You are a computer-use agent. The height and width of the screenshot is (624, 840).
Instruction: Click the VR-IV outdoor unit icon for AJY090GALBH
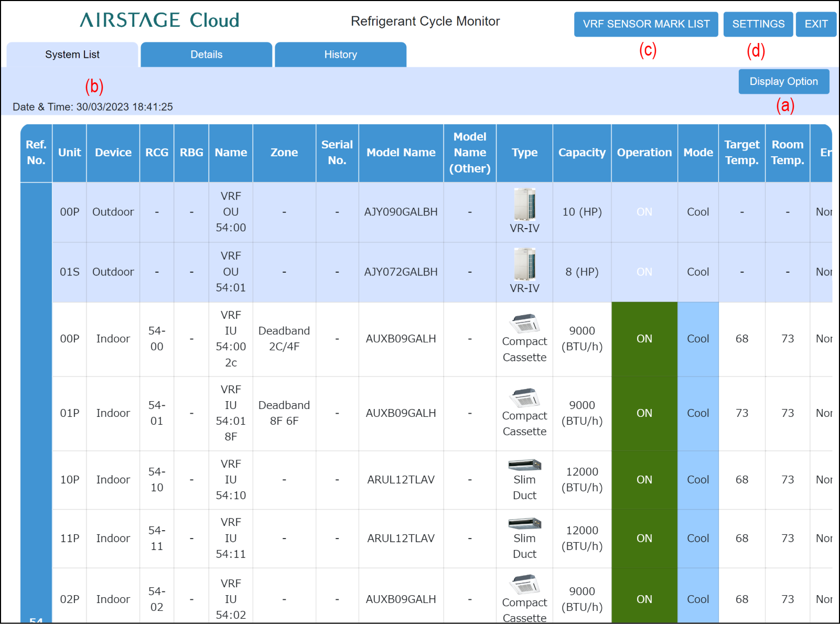[524, 204]
